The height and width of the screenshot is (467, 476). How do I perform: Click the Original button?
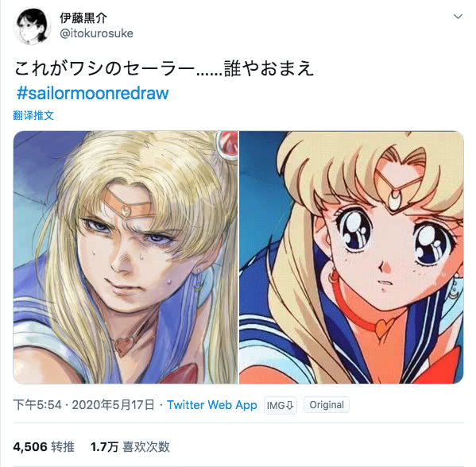327,405
